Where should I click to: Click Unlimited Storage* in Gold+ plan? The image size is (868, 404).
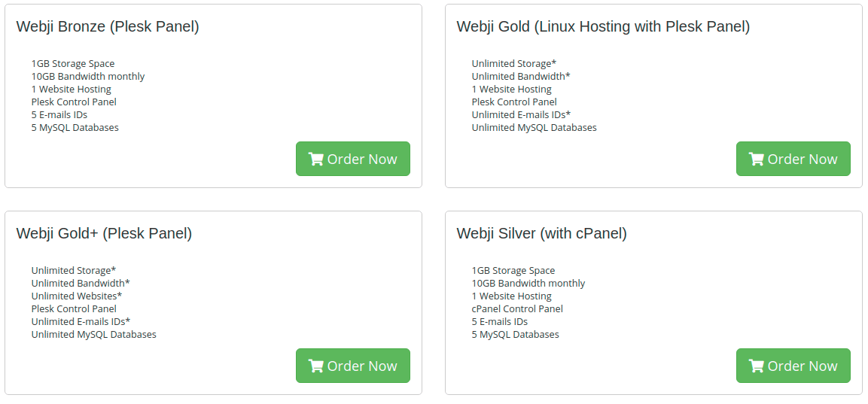74,271
